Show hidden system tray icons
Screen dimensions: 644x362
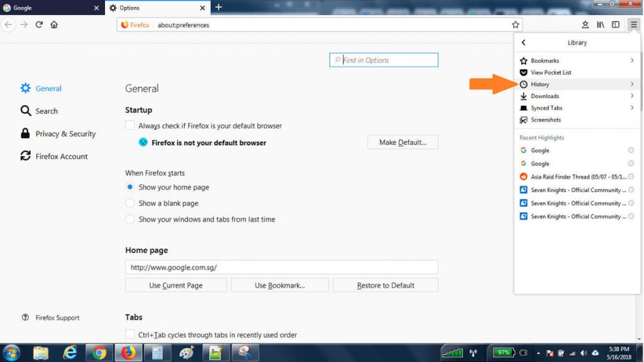tap(538, 353)
